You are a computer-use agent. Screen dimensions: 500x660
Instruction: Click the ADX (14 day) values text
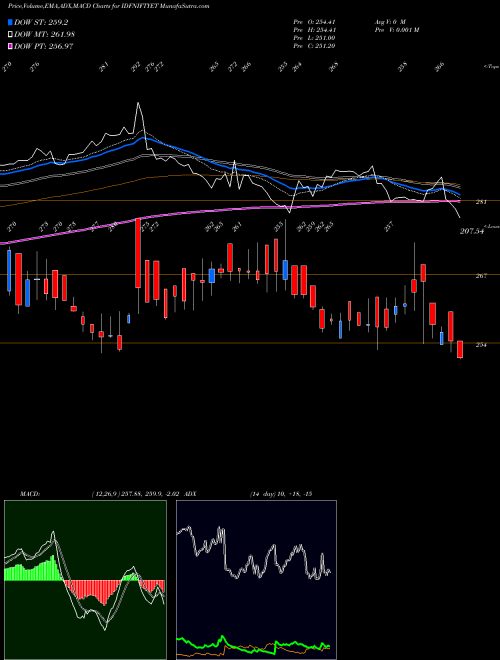(281, 494)
